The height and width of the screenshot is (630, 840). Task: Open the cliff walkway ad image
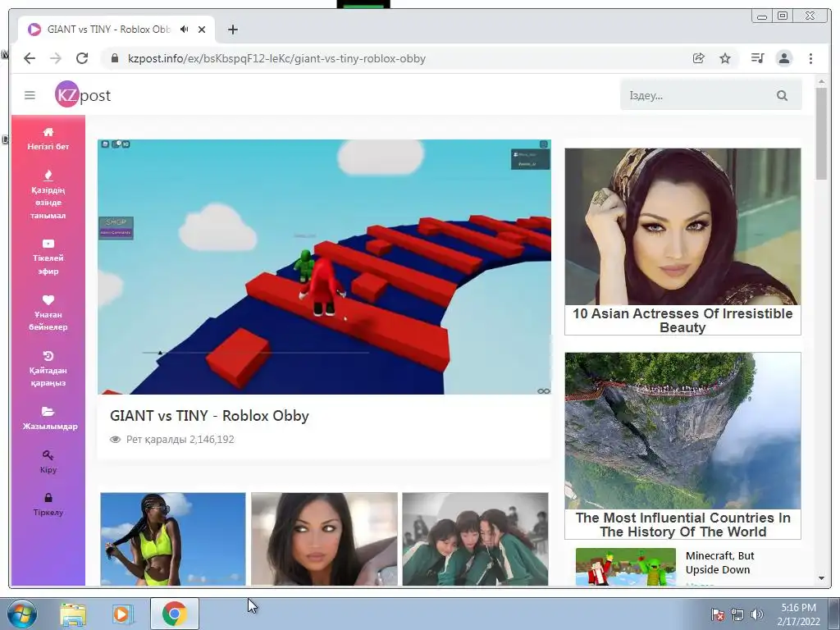(682, 431)
